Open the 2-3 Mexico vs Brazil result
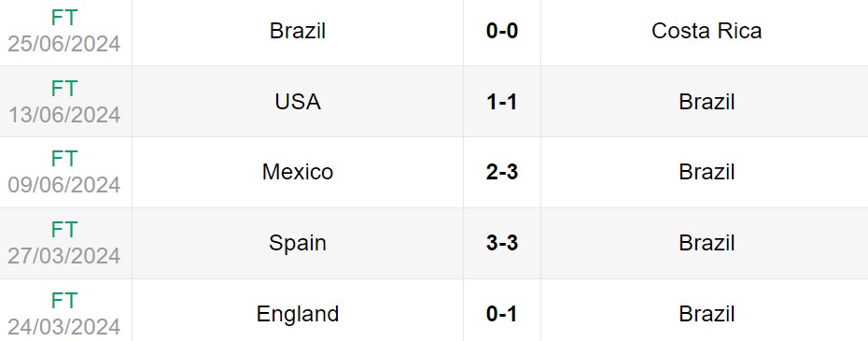 pos(502,172)
